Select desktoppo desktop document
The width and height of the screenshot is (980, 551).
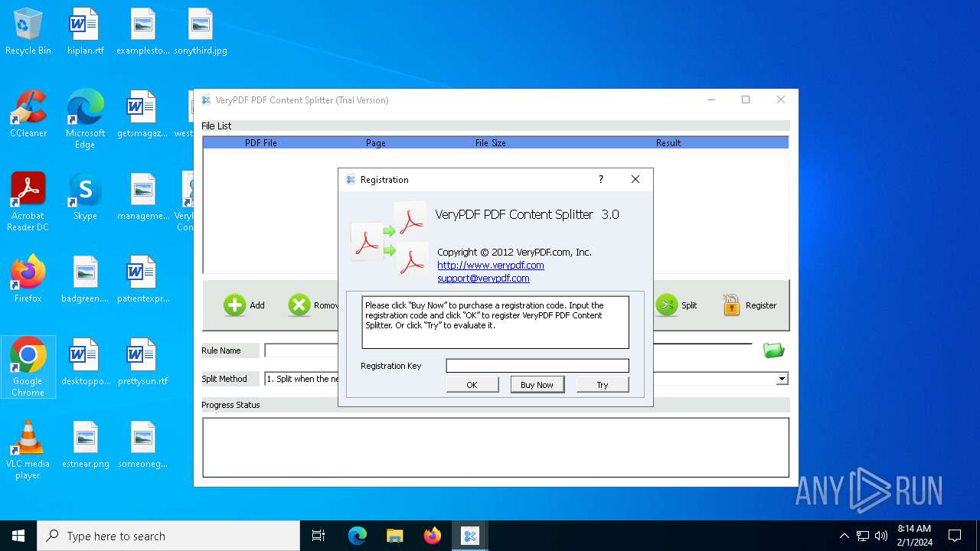(85, 363)
